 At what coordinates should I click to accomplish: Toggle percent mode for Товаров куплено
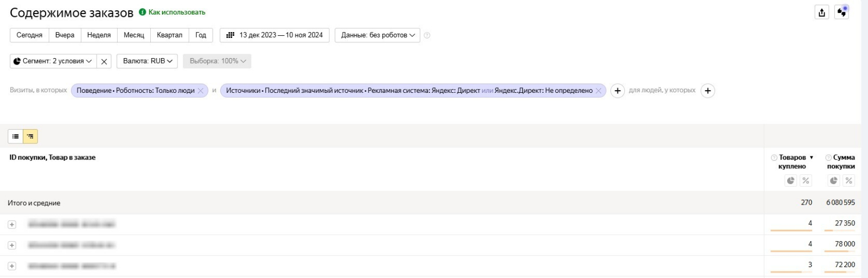coord(806,181)
